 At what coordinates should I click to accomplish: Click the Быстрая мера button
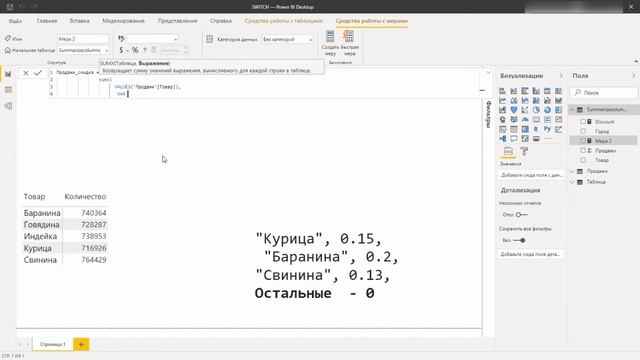(349, 43)
